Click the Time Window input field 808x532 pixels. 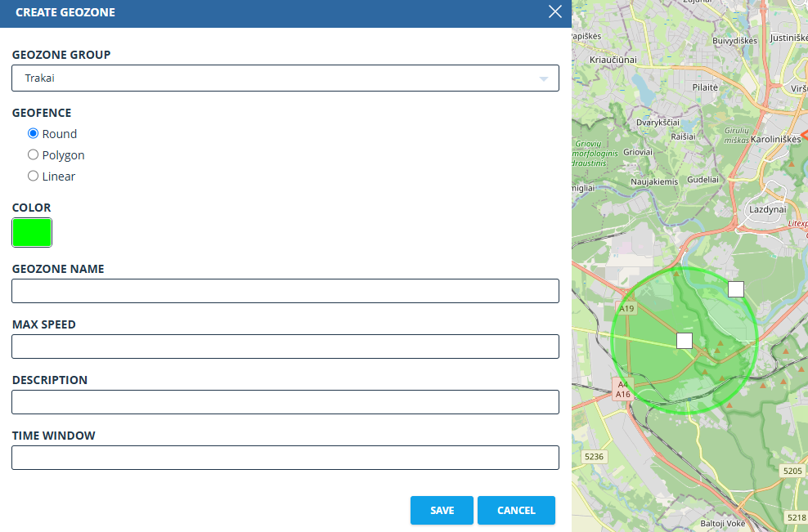point(285,457)
